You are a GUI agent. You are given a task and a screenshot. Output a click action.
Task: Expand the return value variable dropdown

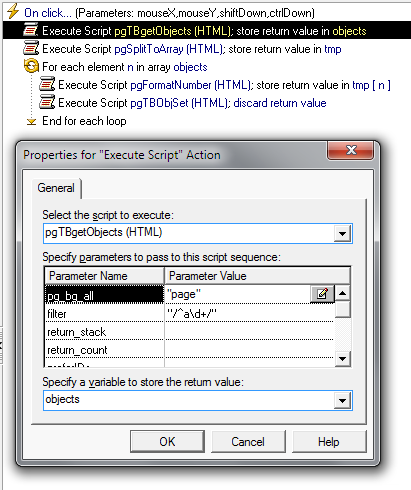pos(342,400)
